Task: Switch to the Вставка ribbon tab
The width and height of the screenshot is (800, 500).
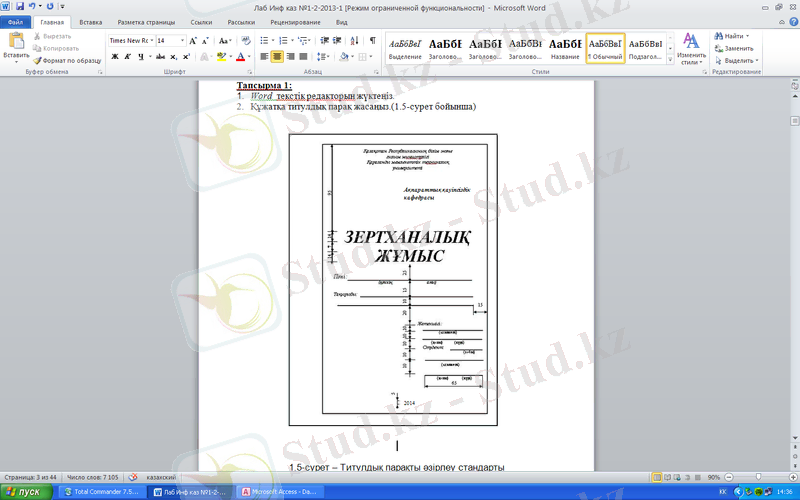Action: 90,21
